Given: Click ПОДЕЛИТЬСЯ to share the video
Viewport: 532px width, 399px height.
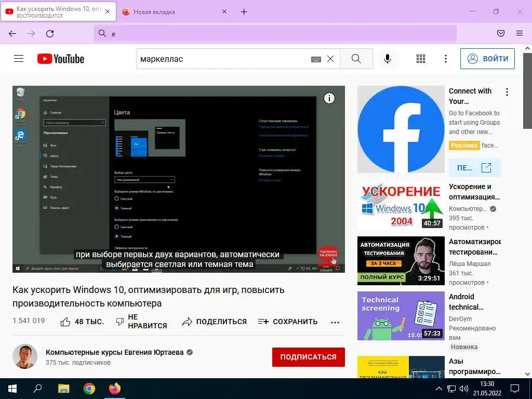Looking at the screenshot, I should point(214,322).
